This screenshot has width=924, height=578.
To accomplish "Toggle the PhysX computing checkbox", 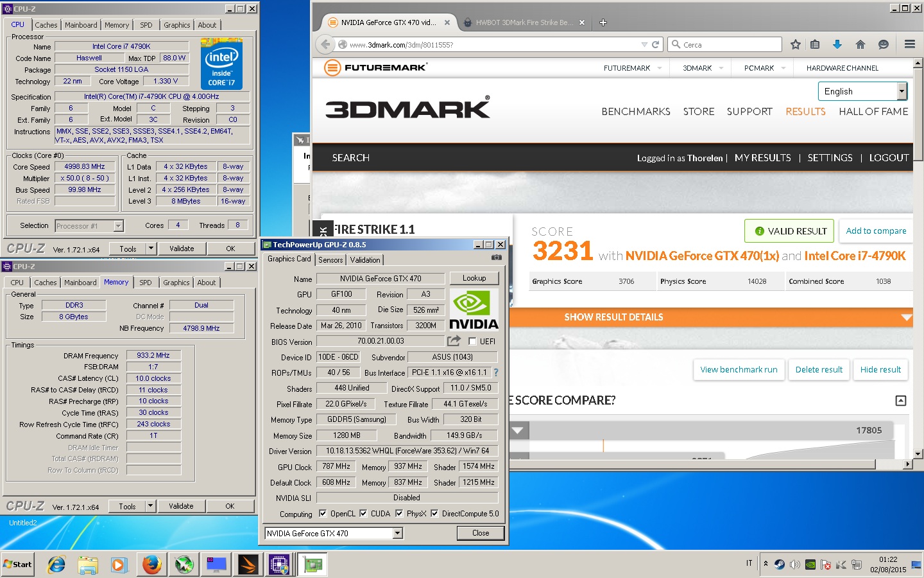I will click(399, 513).
